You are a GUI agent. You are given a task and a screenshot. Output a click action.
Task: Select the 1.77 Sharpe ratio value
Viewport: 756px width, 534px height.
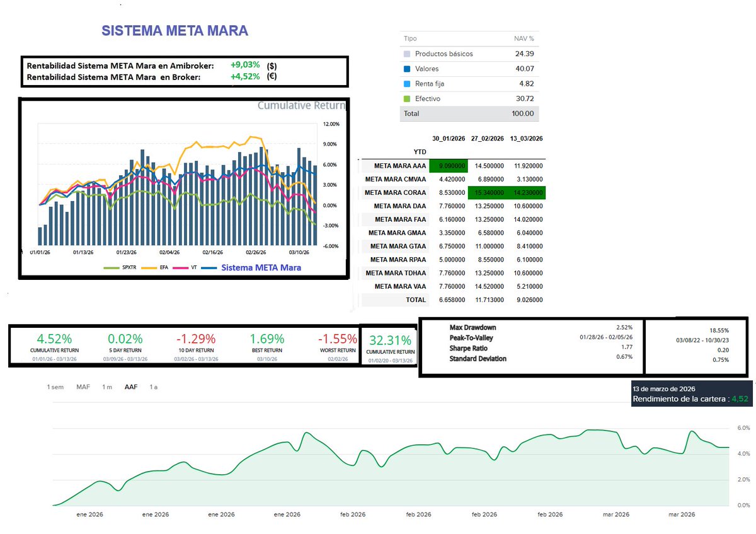point(626,348)
